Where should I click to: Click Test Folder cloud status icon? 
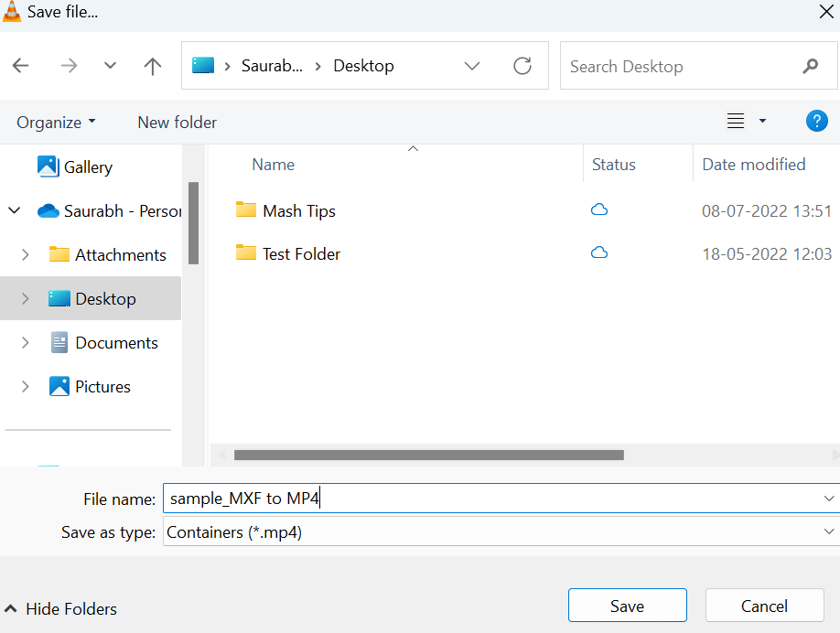pyautogui.click(x=599, y=252)
